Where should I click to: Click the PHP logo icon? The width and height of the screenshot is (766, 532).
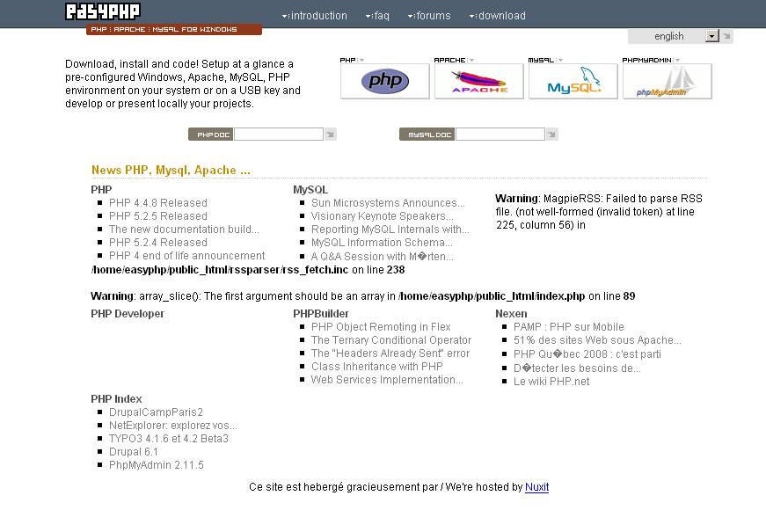(384, 81)
